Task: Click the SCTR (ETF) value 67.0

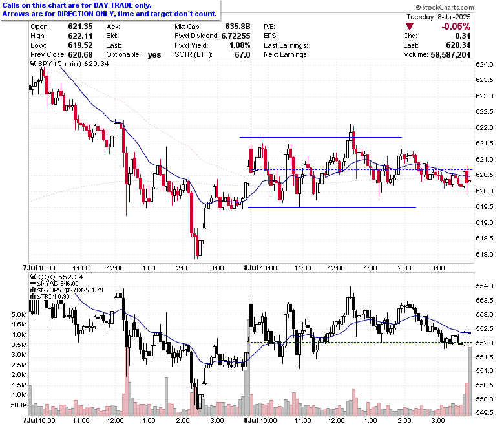Action: pos(242,55)
